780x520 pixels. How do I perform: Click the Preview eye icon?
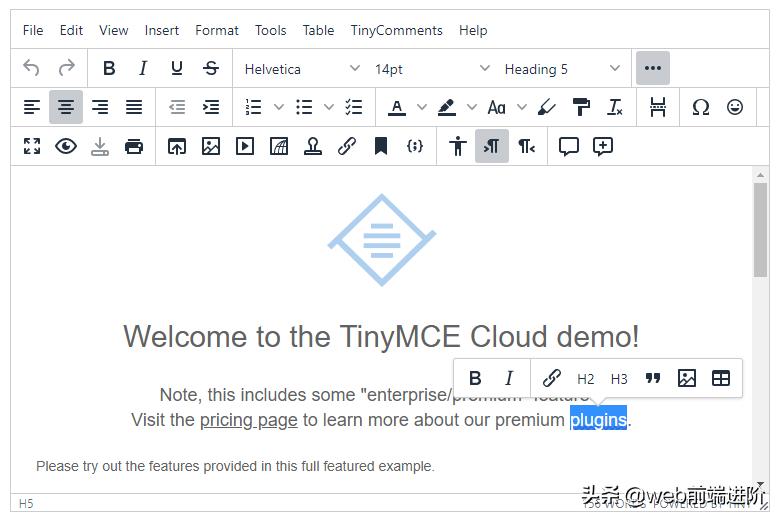click(x=66, y=146)
